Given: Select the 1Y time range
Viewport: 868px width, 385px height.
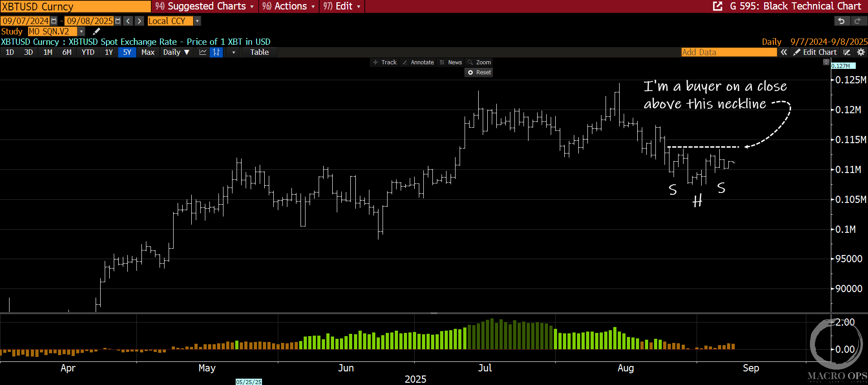Looking at the screenshot, I should tap(109, 52).
